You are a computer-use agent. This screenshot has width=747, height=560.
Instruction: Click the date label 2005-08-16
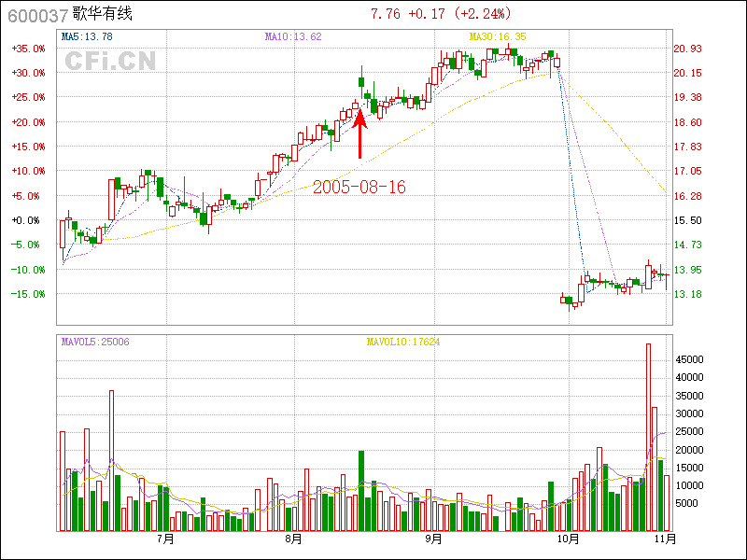coord(359,187)
